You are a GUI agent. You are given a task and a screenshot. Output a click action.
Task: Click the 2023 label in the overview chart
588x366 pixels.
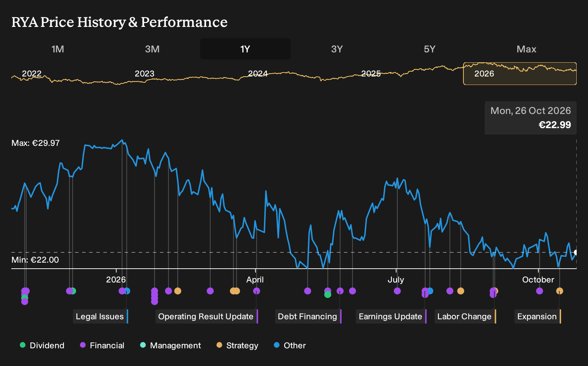[x=145, y=74]
